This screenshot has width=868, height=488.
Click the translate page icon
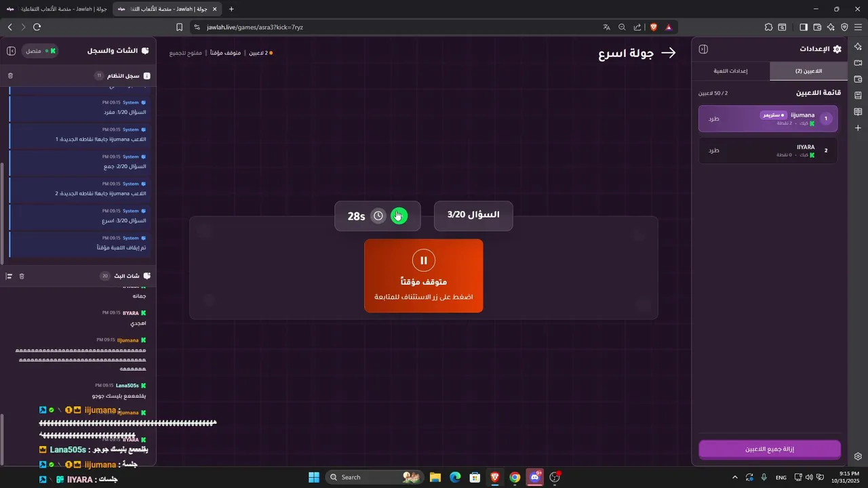[606, 27]
